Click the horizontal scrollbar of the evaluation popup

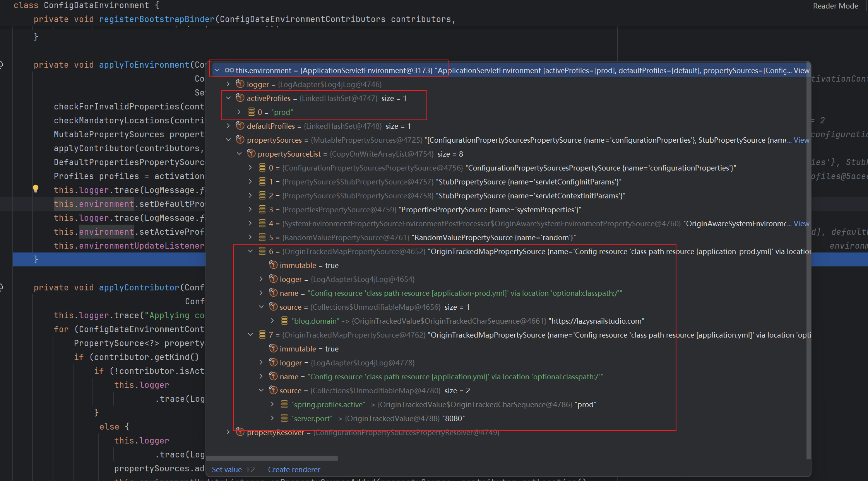point(272,459)
